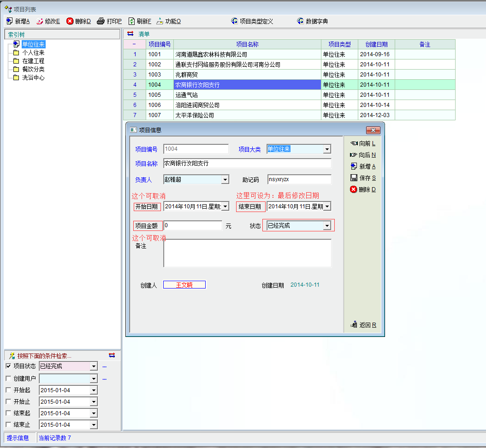The height and width of the screenshot is (448, 486).
Task: Click the 打印P printer icon
Action: [101, 21]
